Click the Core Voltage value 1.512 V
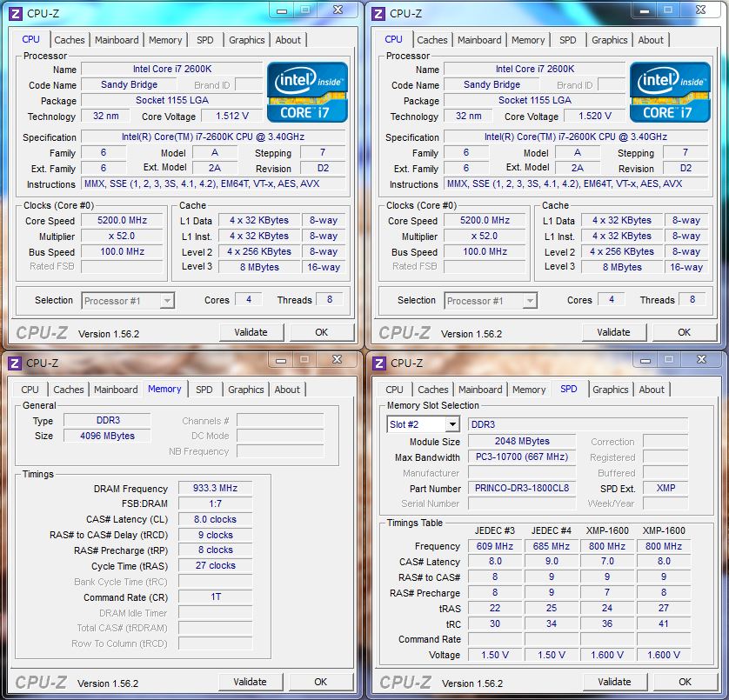Image resolution: width=729 pixels, height=700 pixels. [x=232, y=116]
